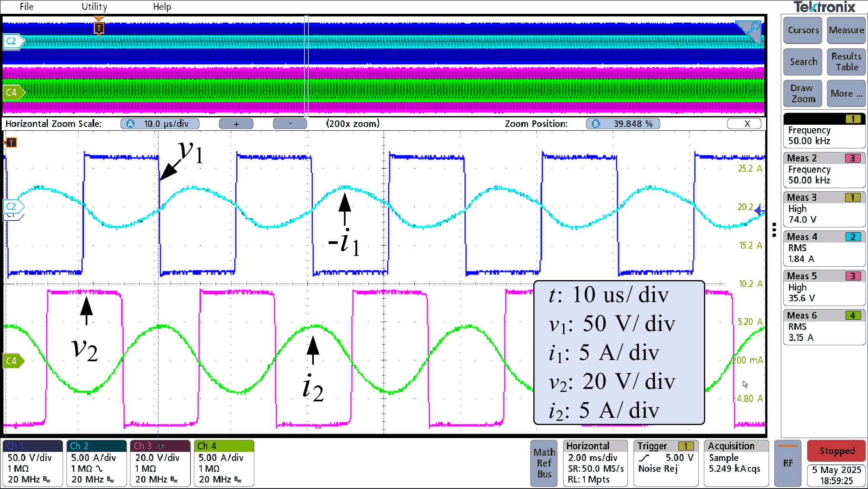Click the C4 channel handle in the overview
The width and height of the screenshot is (868, 489).
click(x=13, y=92)
